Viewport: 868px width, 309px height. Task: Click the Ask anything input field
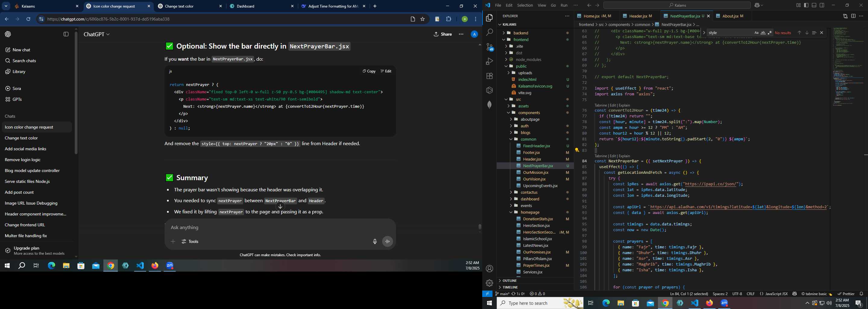[280, 227]
